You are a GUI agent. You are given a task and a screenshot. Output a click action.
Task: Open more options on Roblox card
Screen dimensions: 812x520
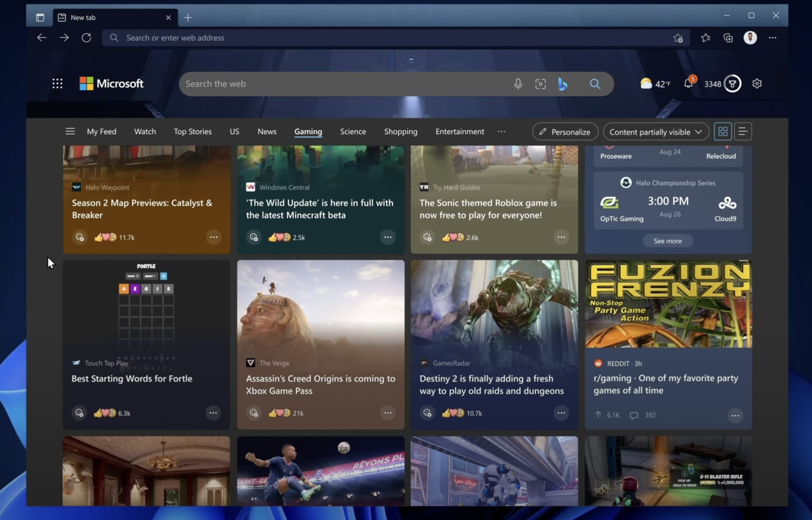tap(561, 237)
